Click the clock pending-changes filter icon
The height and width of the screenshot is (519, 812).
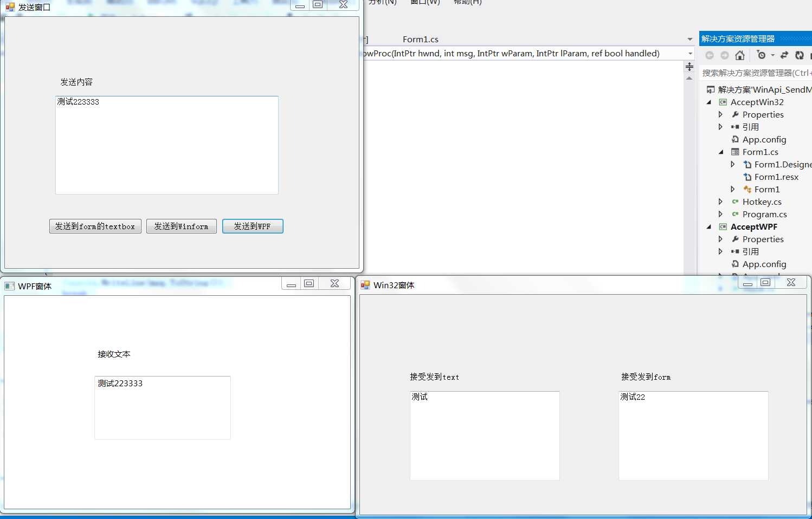pyautogui.click(x=761, y=55)
